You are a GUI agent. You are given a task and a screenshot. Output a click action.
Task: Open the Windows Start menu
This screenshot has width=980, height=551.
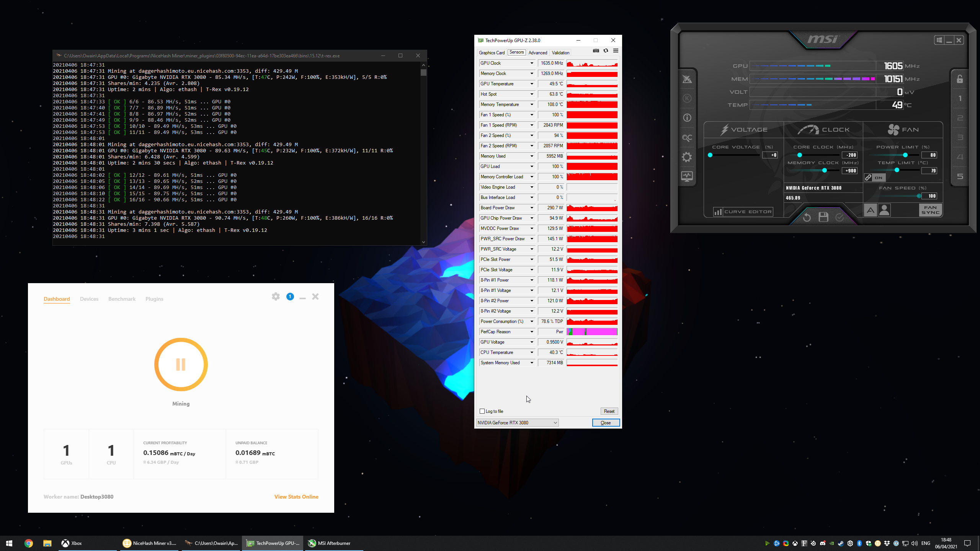[x=9, y=543]
